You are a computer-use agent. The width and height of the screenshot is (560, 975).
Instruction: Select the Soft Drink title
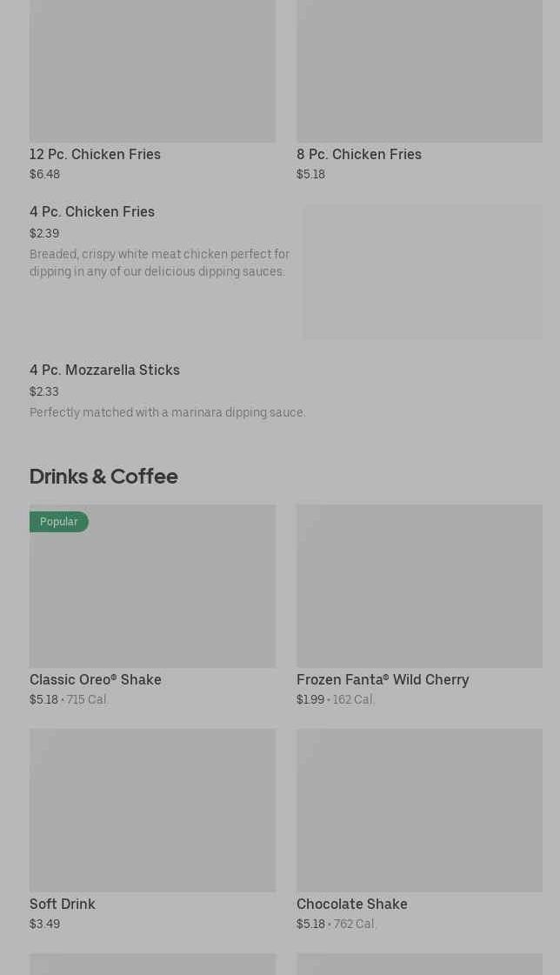click(x=63, y=904)
